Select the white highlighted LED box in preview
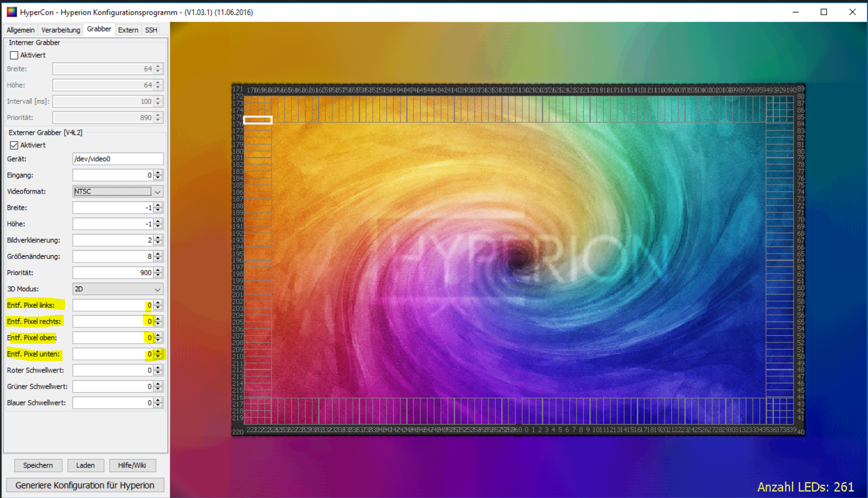Screen dimensions: 868x498 (258, 120)
